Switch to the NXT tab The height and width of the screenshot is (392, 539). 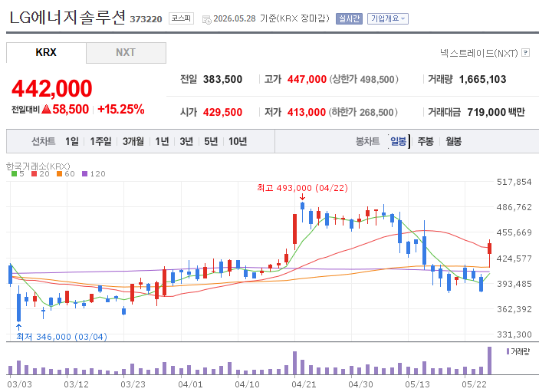[x=126, y=53]
